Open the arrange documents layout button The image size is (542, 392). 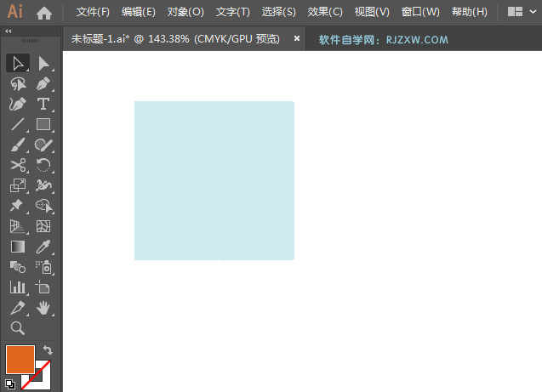pos(515,12)
